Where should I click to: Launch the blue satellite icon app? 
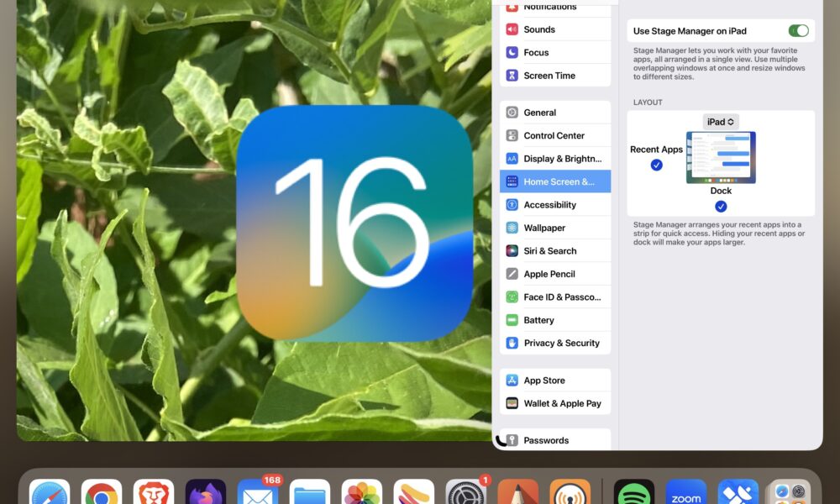[x=738, y=493]
